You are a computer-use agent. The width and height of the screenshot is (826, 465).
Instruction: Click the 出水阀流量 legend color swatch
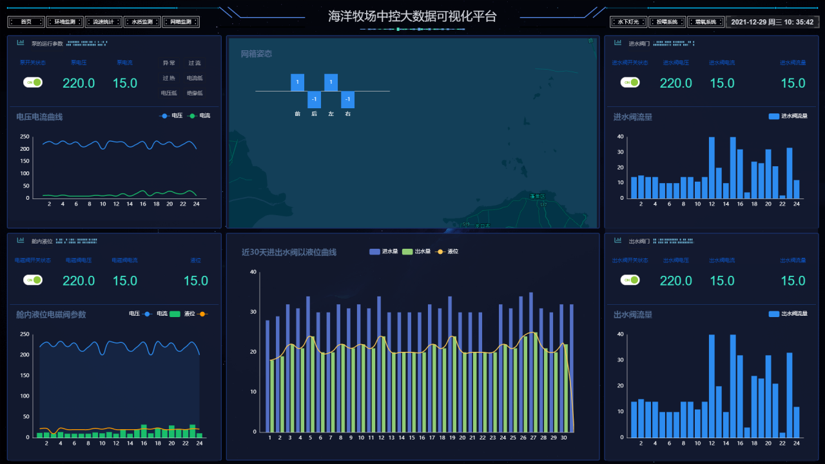(774, 314)
